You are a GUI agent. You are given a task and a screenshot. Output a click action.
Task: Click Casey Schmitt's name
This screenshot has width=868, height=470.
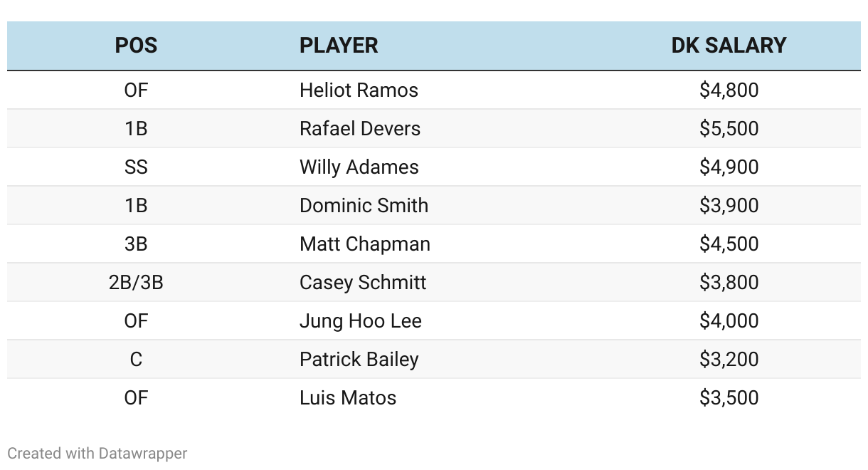[x=363, y=282]
